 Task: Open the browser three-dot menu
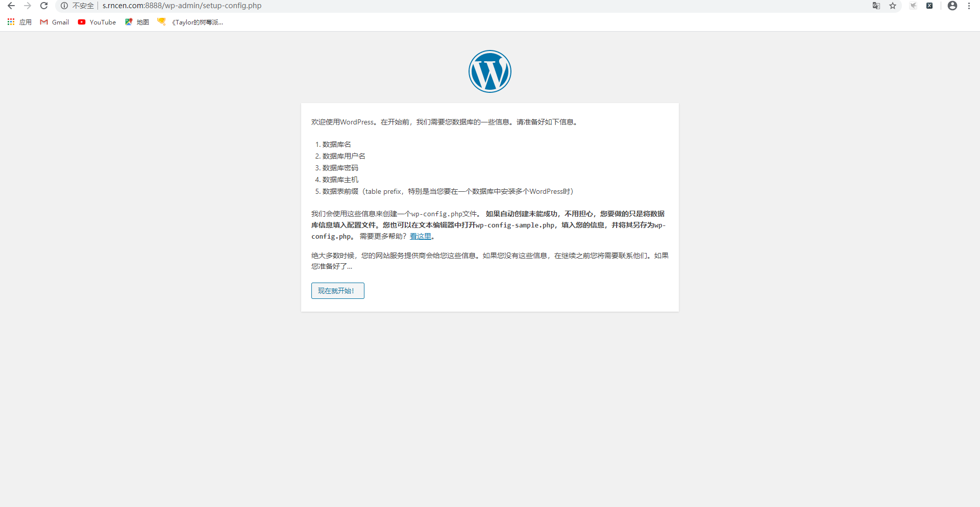tap(969, 6)
